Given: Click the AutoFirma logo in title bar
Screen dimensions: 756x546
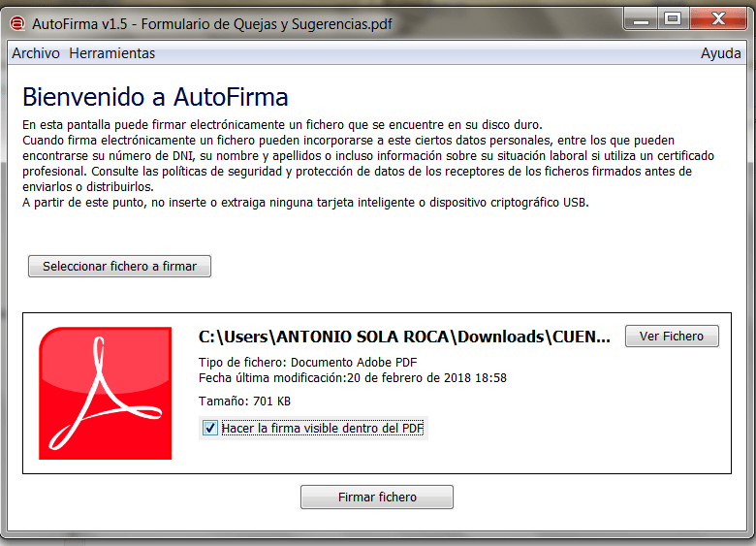Looking at the screenshot, I should click(16, 22).
